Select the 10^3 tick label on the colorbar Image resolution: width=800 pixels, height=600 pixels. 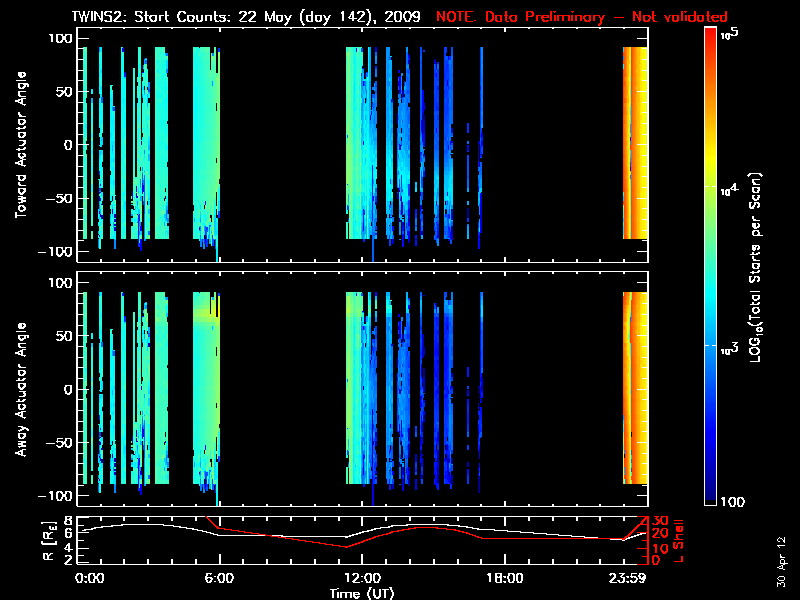click(730, 346)
